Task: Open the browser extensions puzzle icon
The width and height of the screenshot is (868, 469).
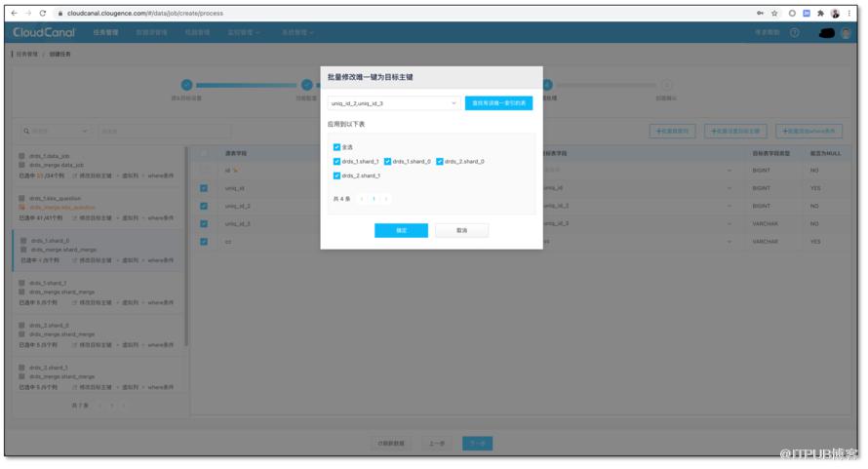Action: (820, 14)
